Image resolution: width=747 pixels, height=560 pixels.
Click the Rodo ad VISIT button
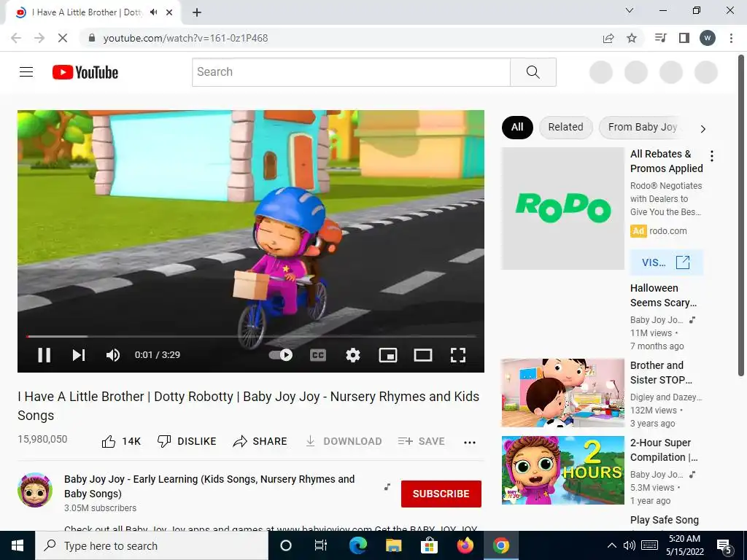coord(666,262)
